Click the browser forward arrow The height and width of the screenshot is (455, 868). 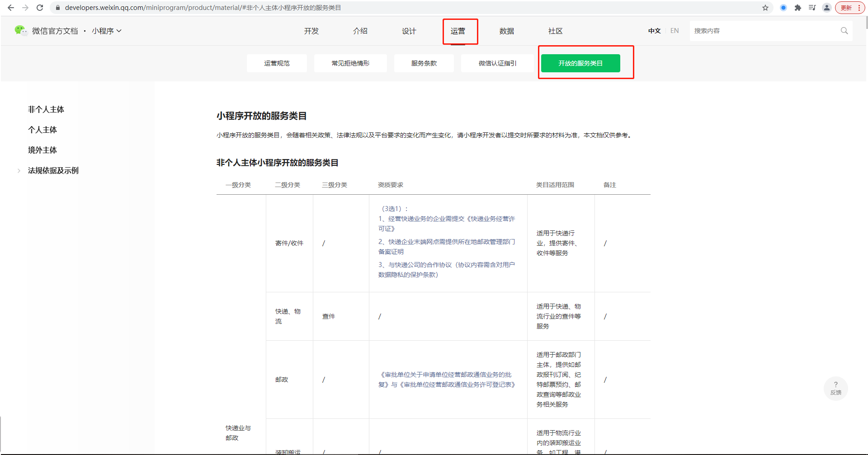[x=25, y=8]
